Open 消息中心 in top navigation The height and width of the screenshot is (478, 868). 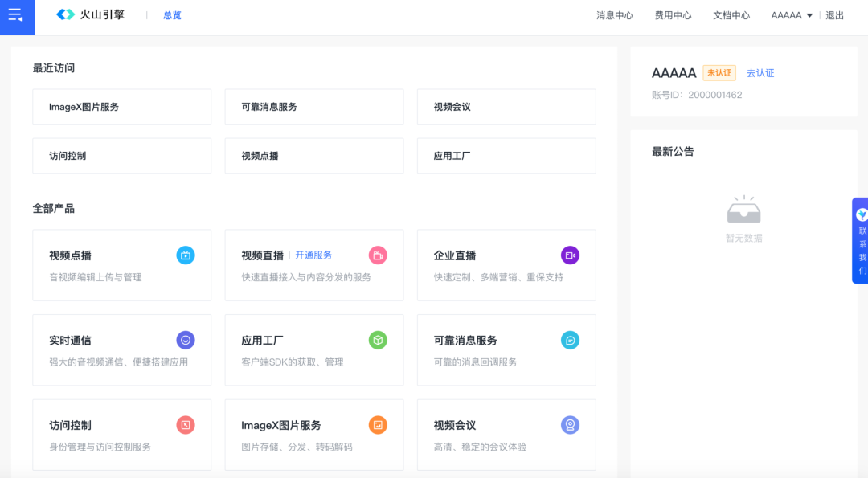[614, 15]
